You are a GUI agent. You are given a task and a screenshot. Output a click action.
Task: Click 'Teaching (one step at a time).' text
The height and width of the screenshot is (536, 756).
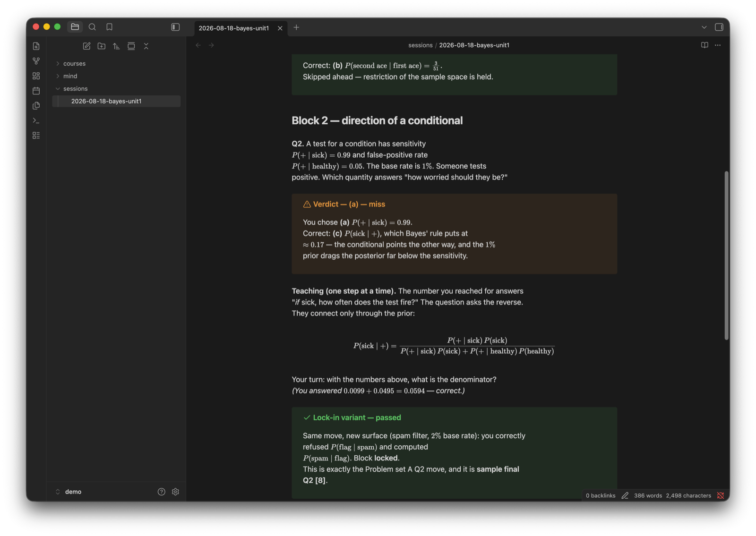tap(344, 291)
